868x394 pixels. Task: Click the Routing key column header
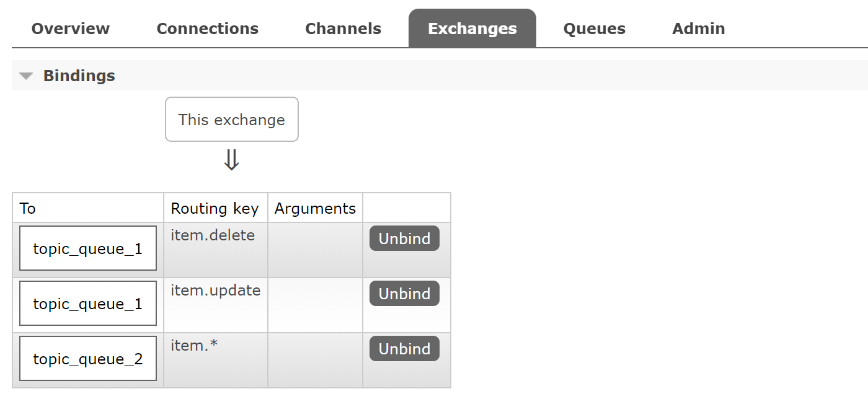215,208
